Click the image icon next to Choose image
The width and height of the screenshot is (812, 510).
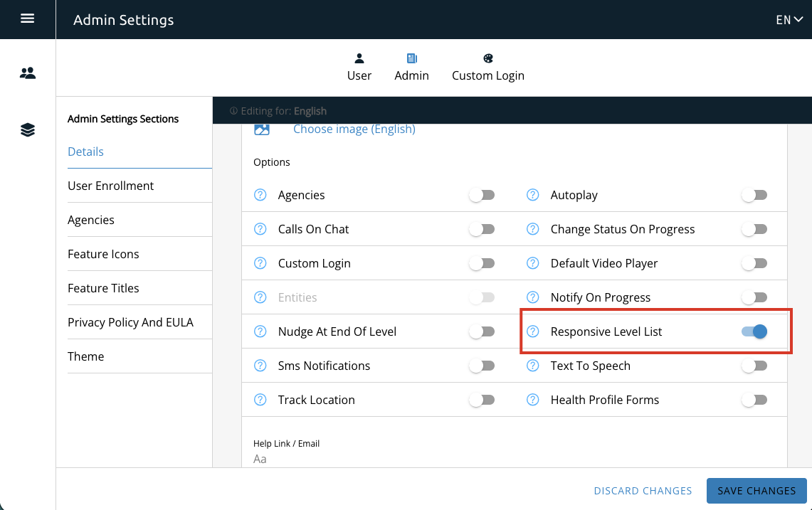click(x=262, y=129)
